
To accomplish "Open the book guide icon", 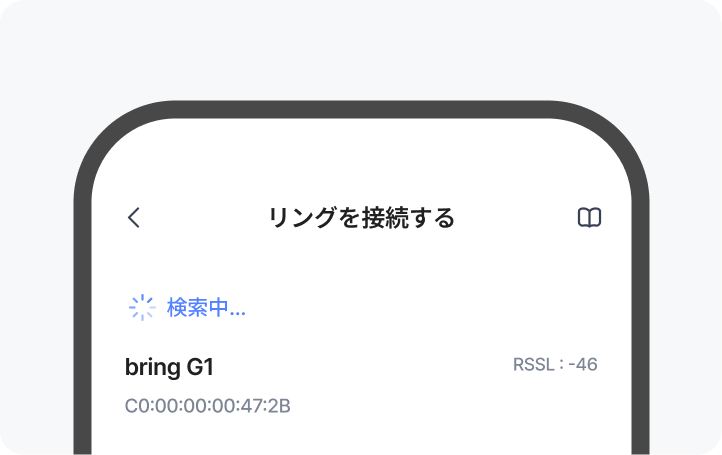I will coord(590,218).
